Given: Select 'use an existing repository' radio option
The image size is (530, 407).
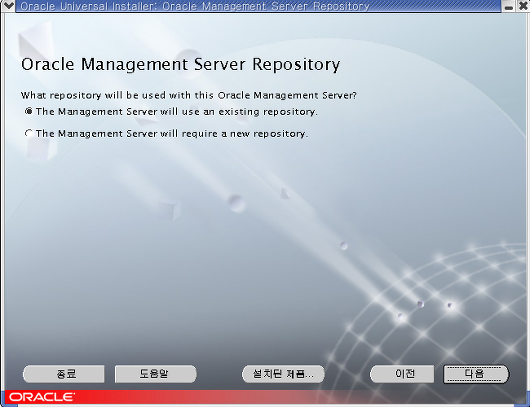Looking at the screenshot, I should 29,112.
